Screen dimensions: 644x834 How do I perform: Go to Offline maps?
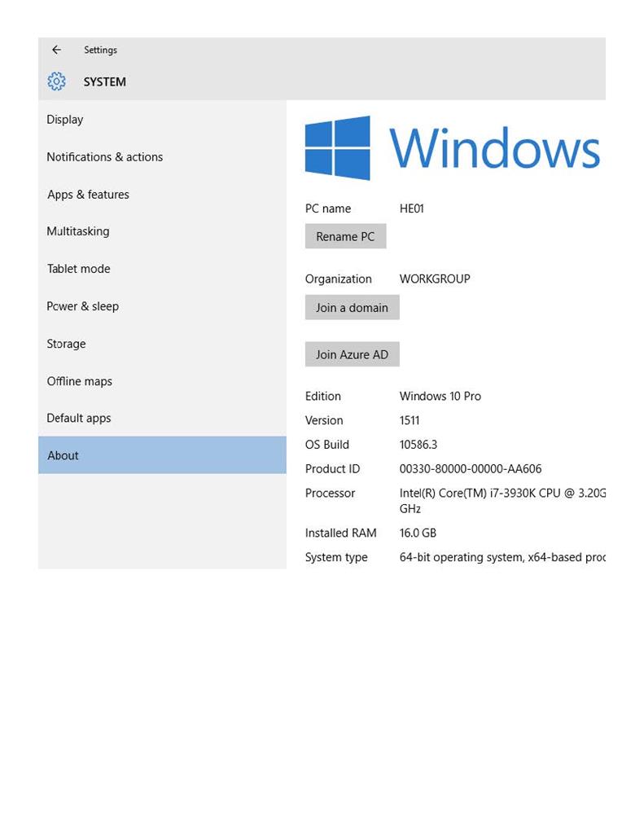162,381
